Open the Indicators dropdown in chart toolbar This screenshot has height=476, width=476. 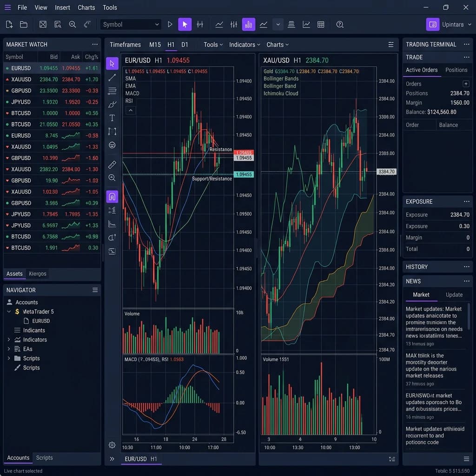(245, 45)
